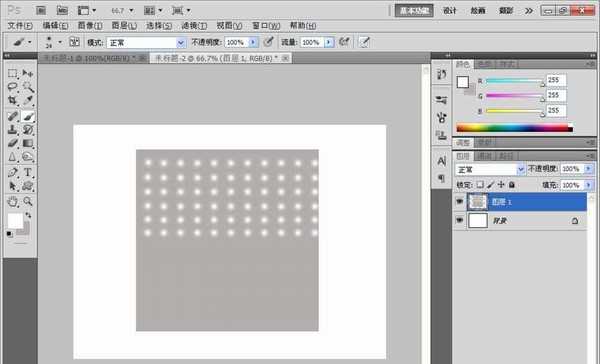
Task: Select the Zoom tool in toolbox
Action: pyautogui.click(x=28, y=201)
